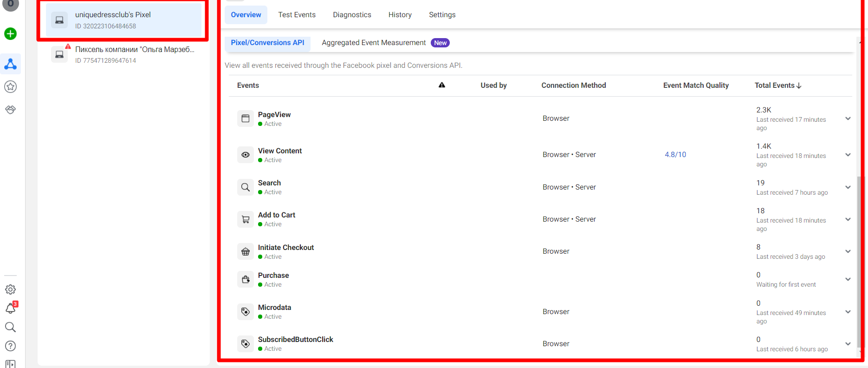Open the Partner Integrations handshake icon

(x=10, y=110)
